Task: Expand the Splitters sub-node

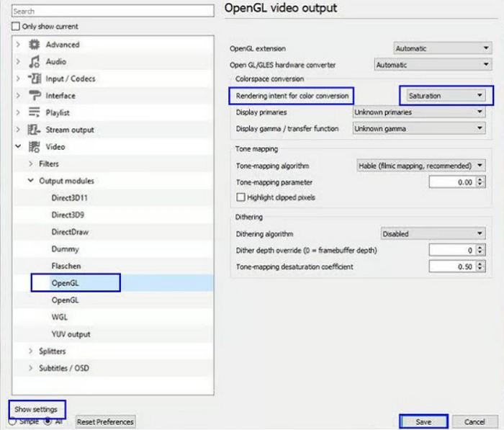Action: pyautogui.click(x=31, y=351)
